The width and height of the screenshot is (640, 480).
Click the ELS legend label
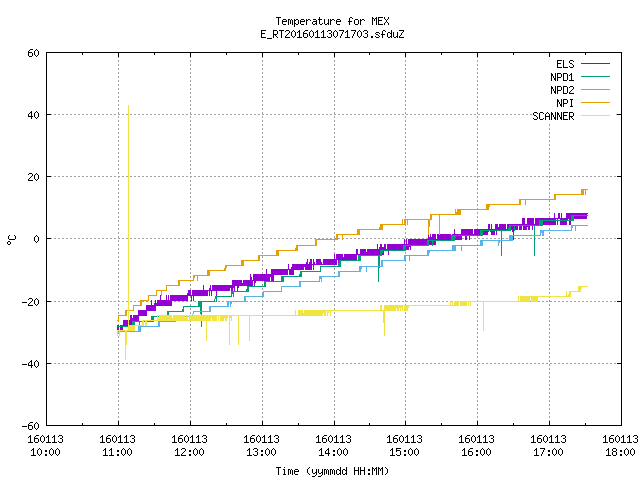pos(565,64)
